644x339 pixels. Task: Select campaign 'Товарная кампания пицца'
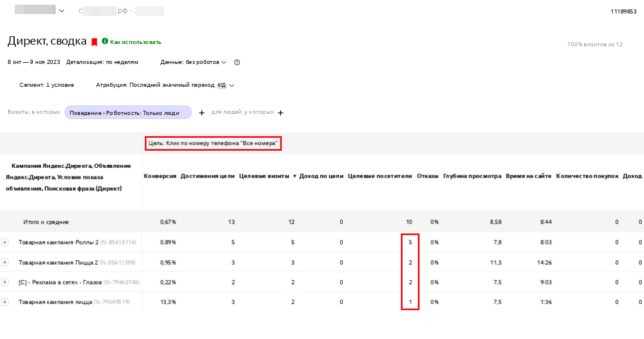point(55,302)
